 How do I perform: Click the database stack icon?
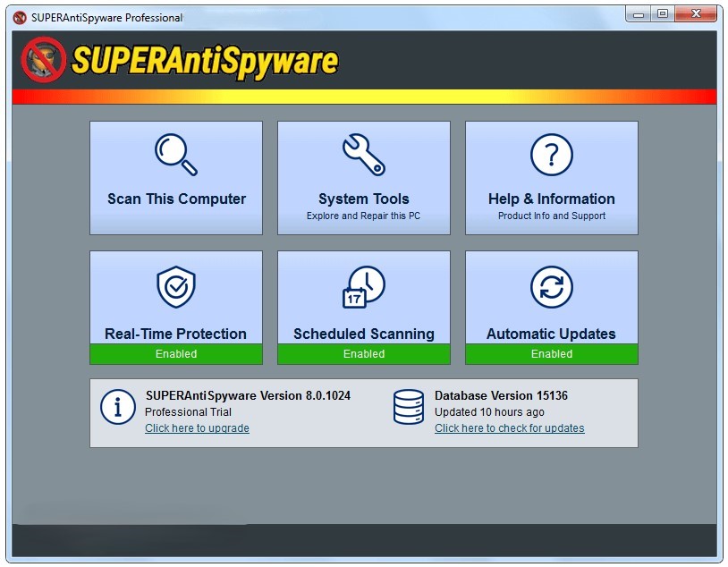[409, 407]
